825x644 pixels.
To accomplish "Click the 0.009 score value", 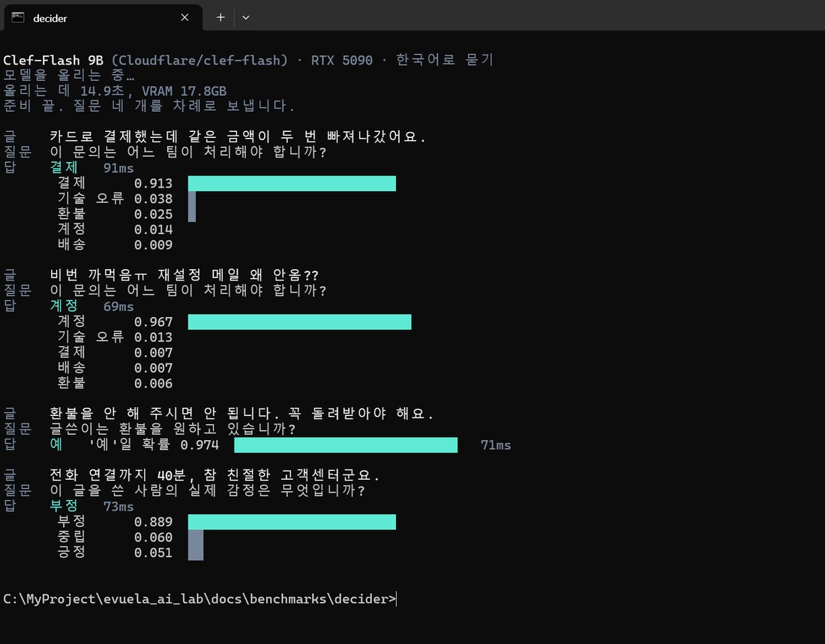I will click(153, 244).
